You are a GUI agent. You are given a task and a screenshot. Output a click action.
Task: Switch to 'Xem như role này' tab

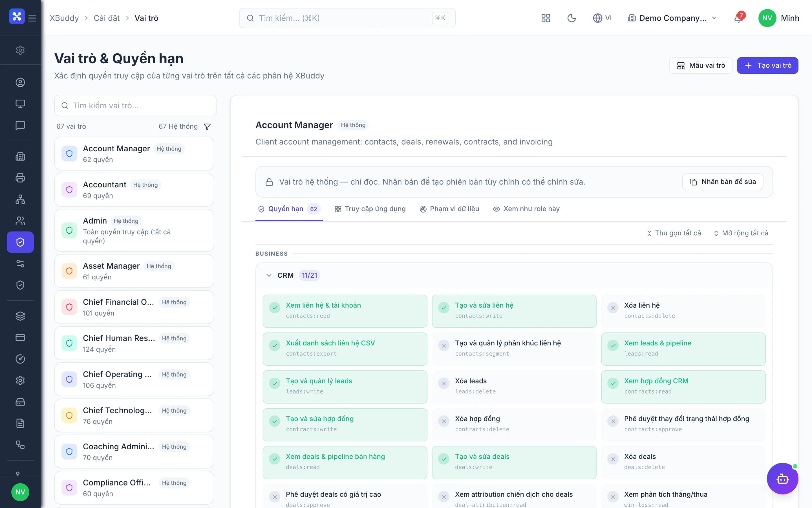pos(526,209)
